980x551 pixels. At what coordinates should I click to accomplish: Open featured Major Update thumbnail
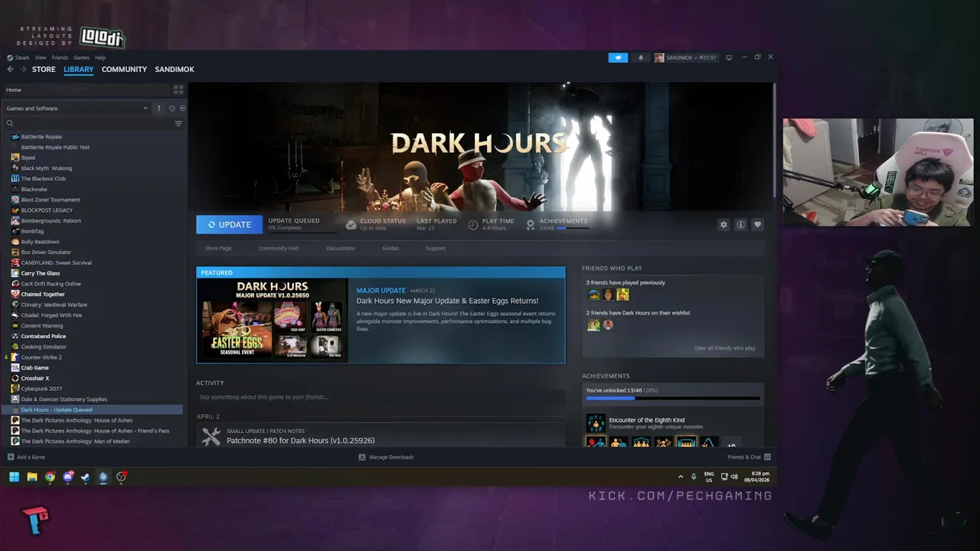point(273,320)
